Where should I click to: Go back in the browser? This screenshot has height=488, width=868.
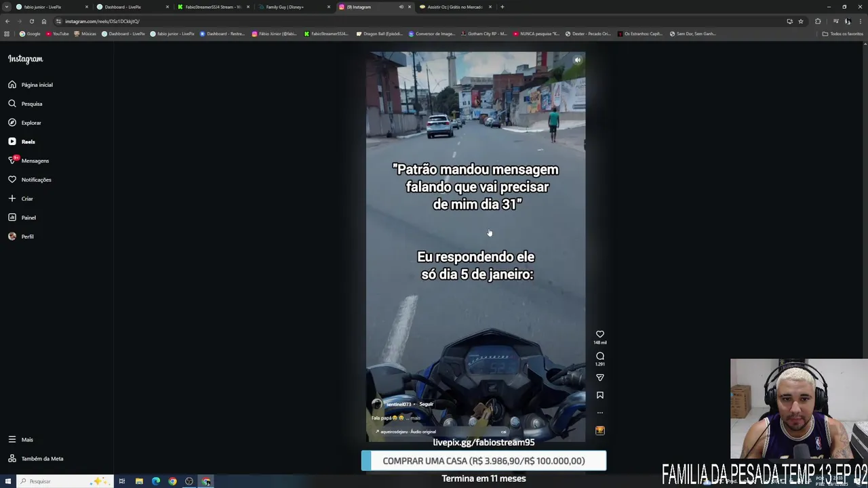click(7, 21)
